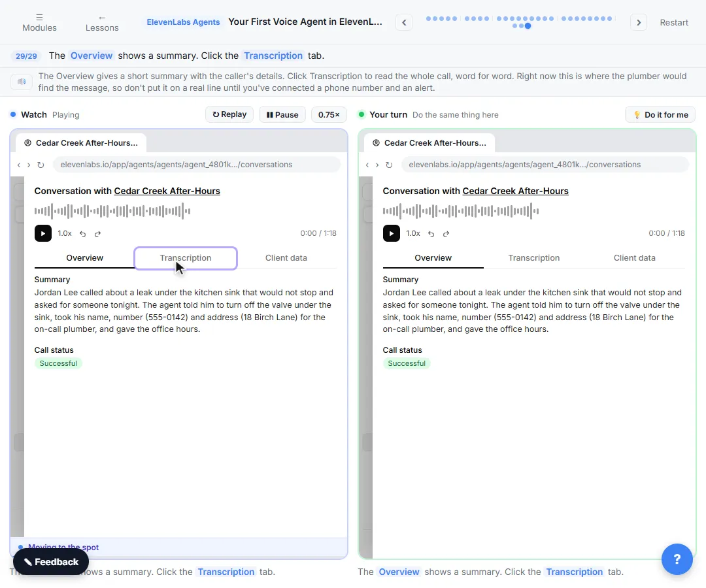Open the ElevenLabs Agents course link
Image resolution: width=706 pixels, height=588 pixels.
[183, 22]
